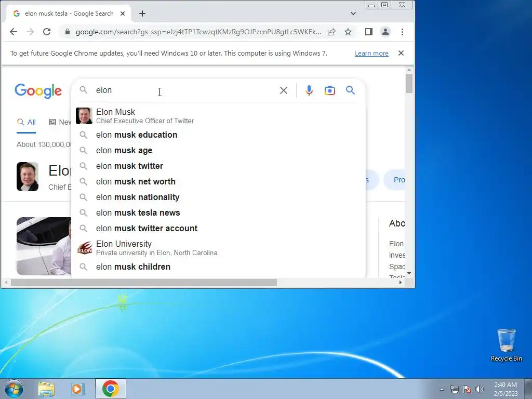View site information via the lock icon

pos(68,32)
